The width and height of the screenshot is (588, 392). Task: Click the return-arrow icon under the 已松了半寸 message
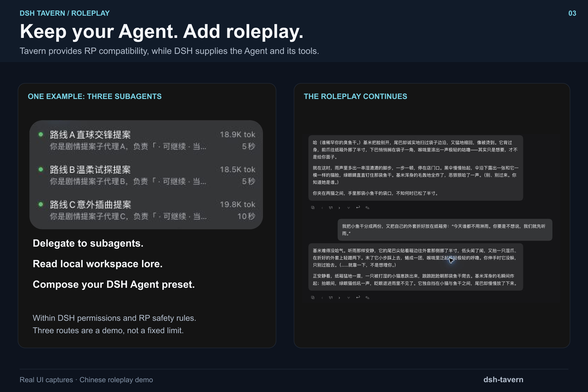358,207
